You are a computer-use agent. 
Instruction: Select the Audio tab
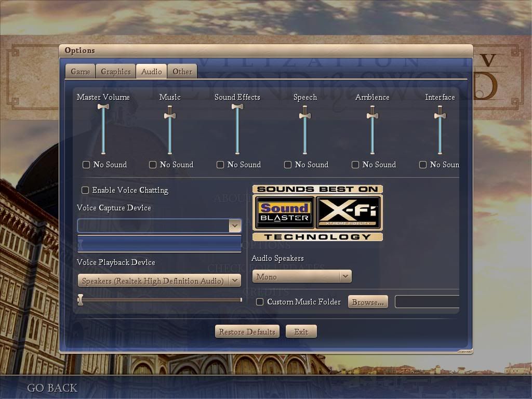pyautogui.click(x=151, y=71)
